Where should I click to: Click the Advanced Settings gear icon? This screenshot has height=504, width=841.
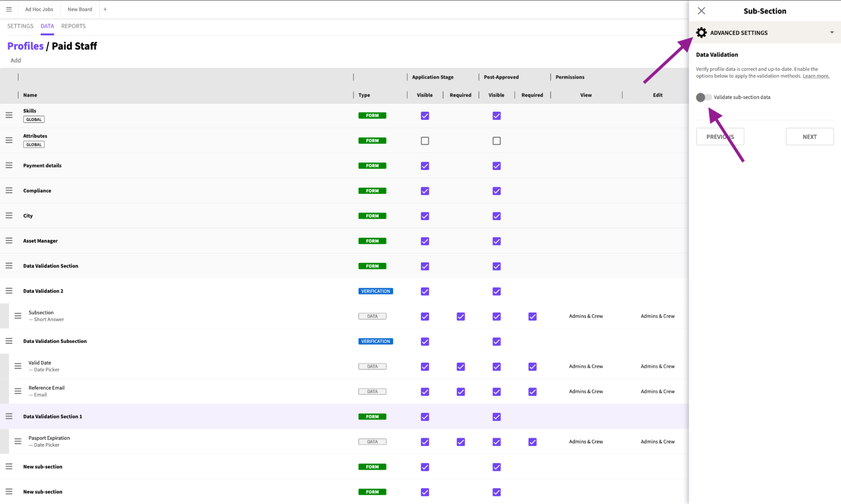(701, 32)
